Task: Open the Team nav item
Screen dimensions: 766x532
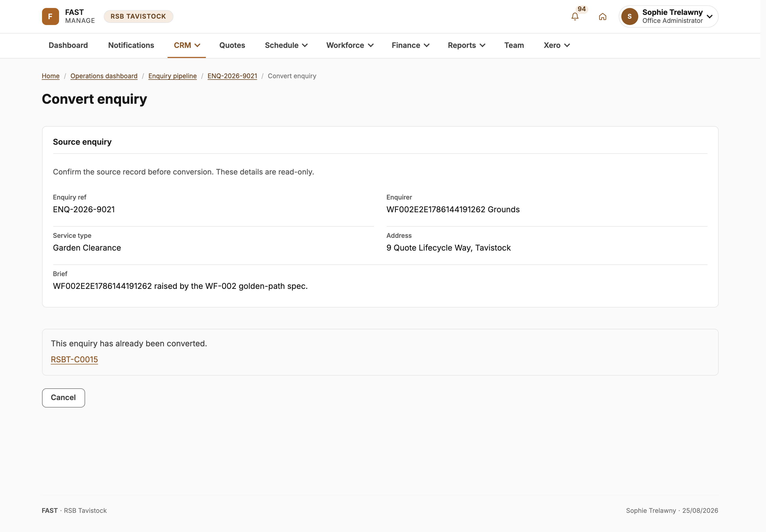Action: tap(514, 45)
